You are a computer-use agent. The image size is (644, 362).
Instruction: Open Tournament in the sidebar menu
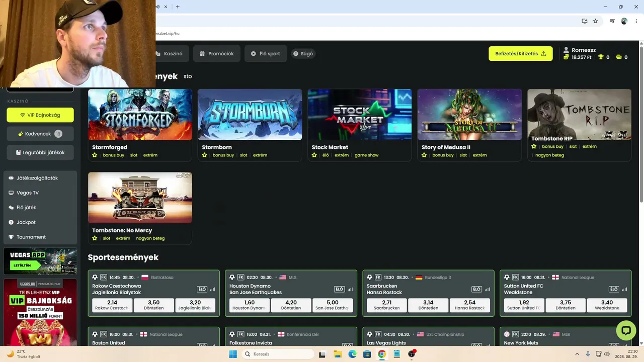coord(40,237)
